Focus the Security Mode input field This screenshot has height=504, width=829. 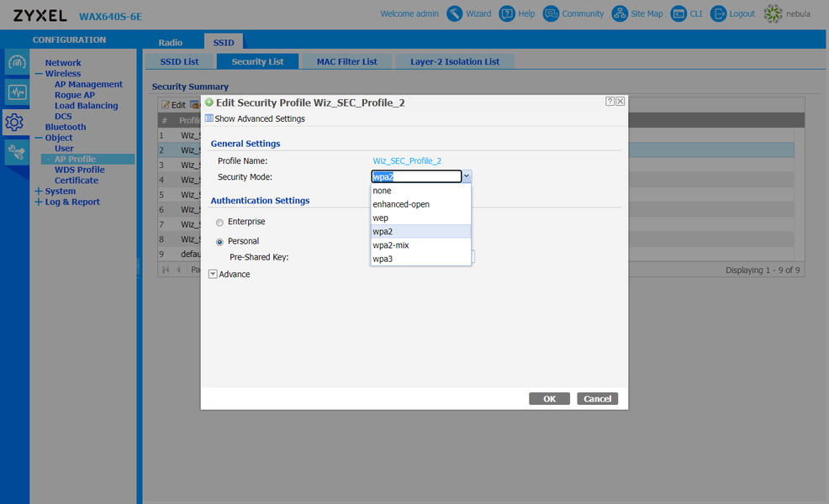[417, 176]
